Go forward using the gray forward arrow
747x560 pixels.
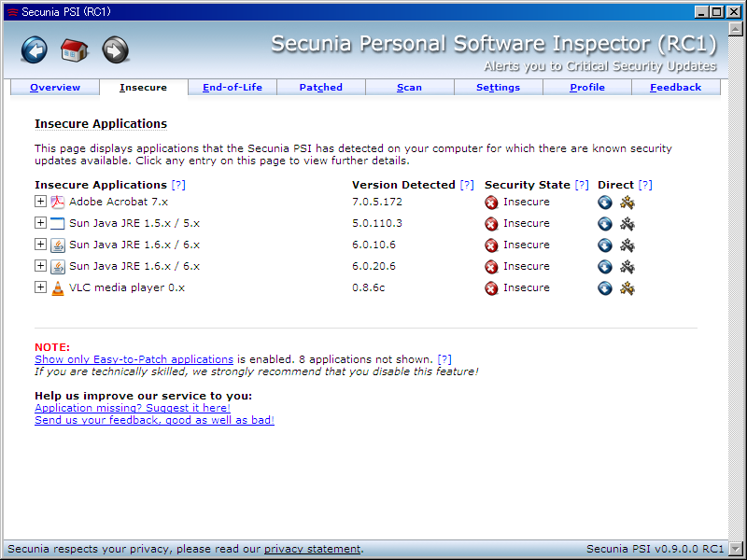(115, 49)
